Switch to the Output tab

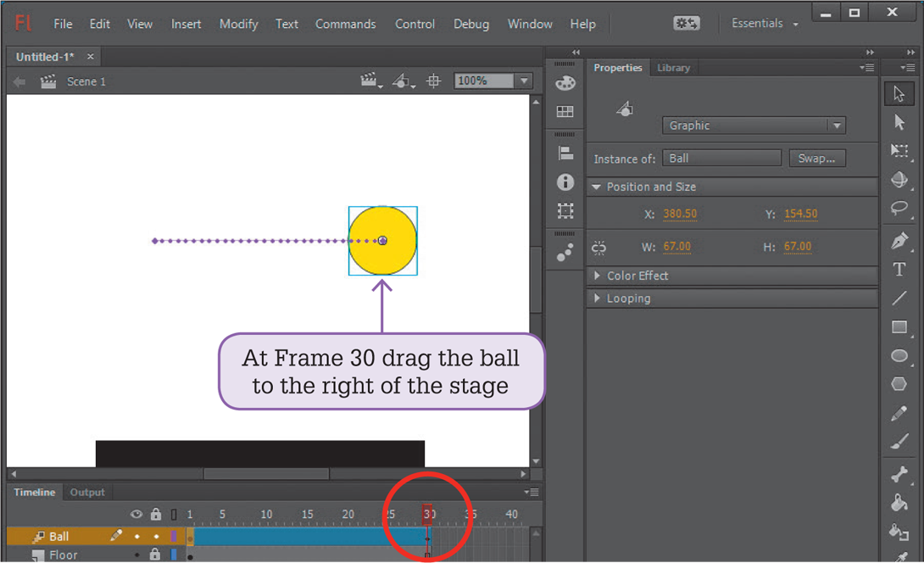[x=87, y=493]
